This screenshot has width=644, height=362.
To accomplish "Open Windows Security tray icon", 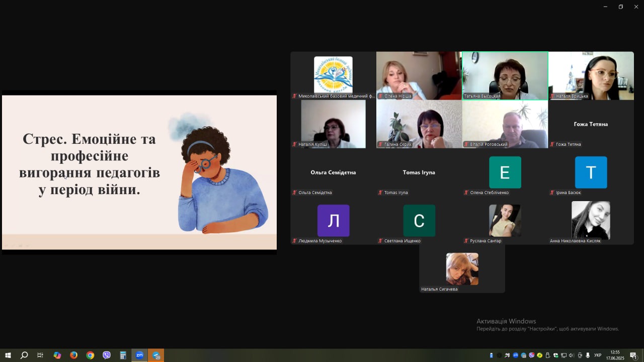I will (555, 355).
